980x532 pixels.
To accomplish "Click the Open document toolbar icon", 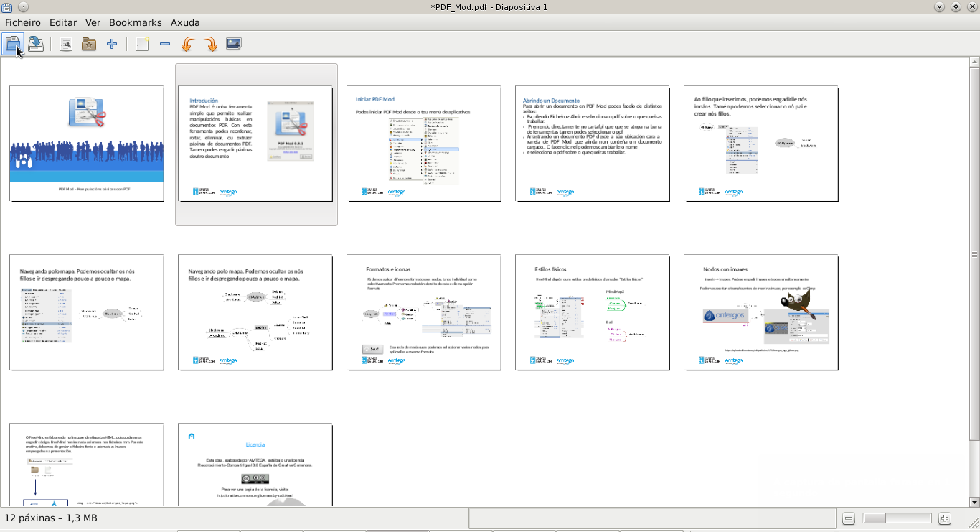I will [12, 45].
